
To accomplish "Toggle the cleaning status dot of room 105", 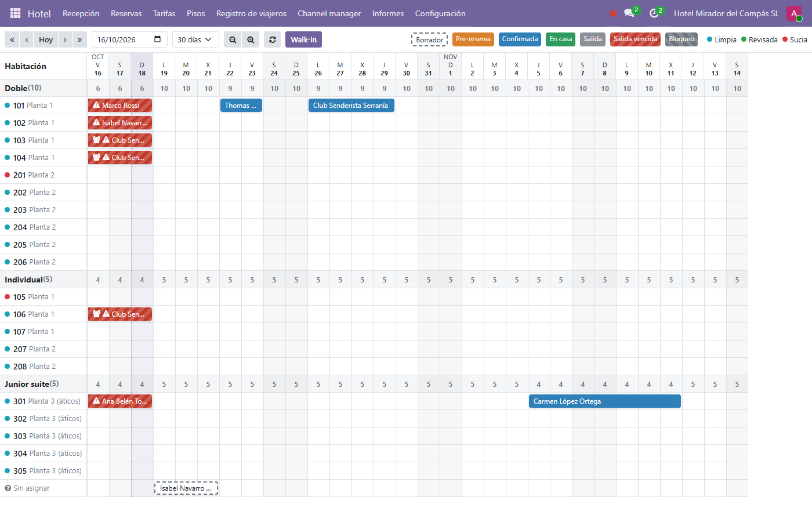I will (8, 297).
